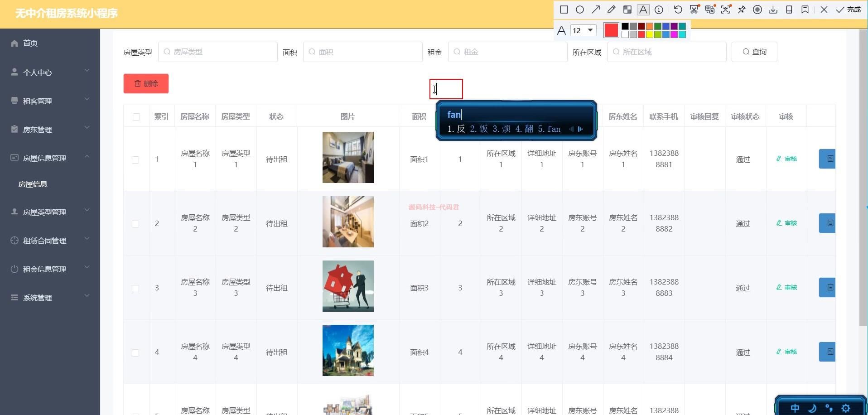Image resolution: width=868 pixels, height=415 pixels.
Task: Click 审核 for row 1
Action: (x=786, y=159)
